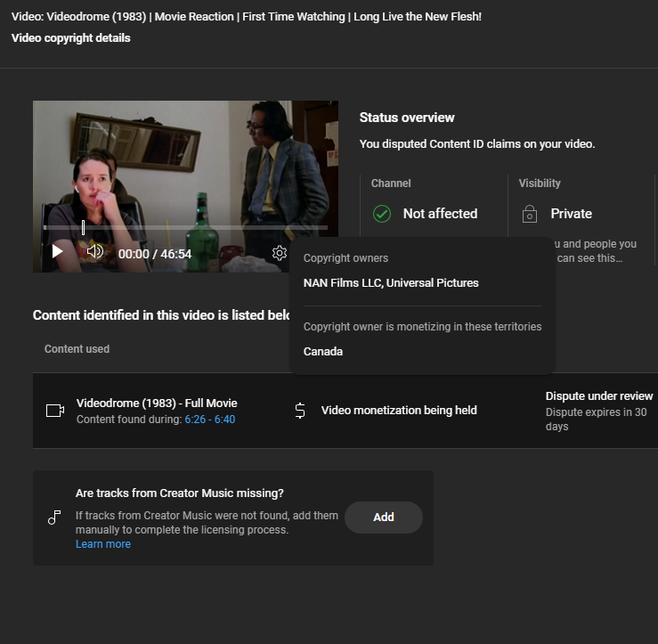Play the video preview
The height and width of the screenshot is (644, 658).
(57, 252)
